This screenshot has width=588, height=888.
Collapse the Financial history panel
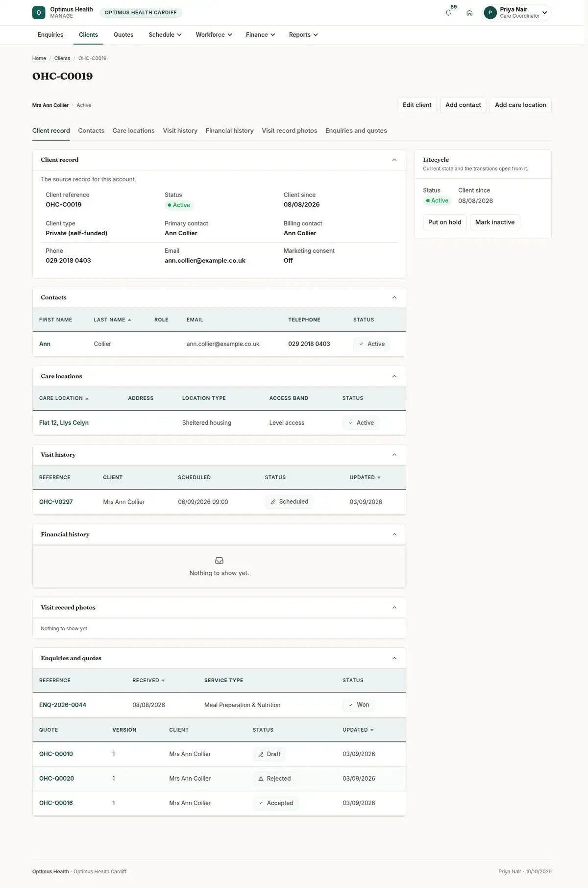coord(394,534)
